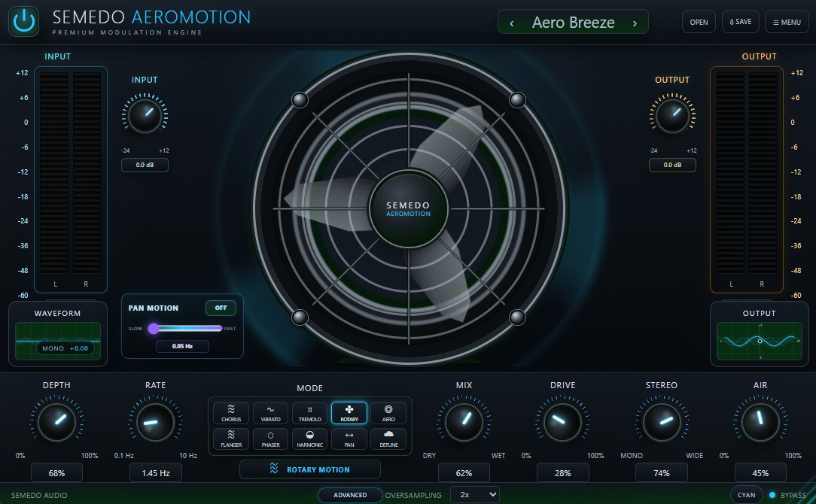
Task: Click the Stereo 74% value field
Action: [662, 473]
